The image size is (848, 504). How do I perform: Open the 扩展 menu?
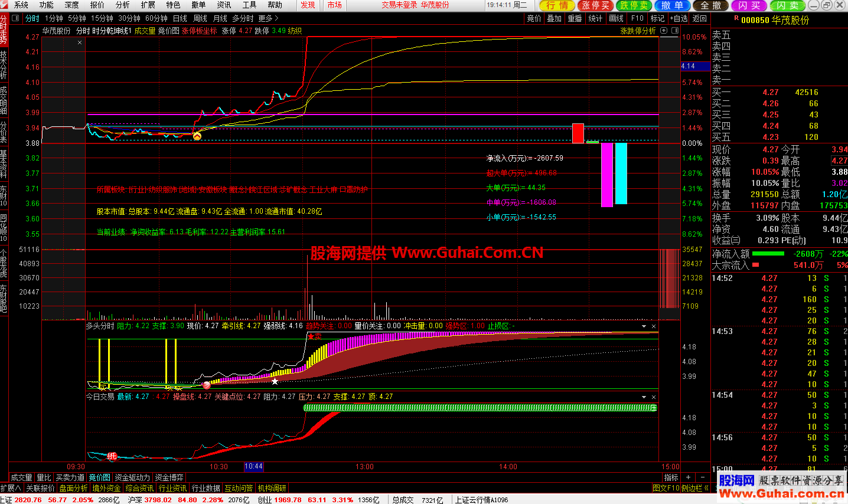pos(148,5)
